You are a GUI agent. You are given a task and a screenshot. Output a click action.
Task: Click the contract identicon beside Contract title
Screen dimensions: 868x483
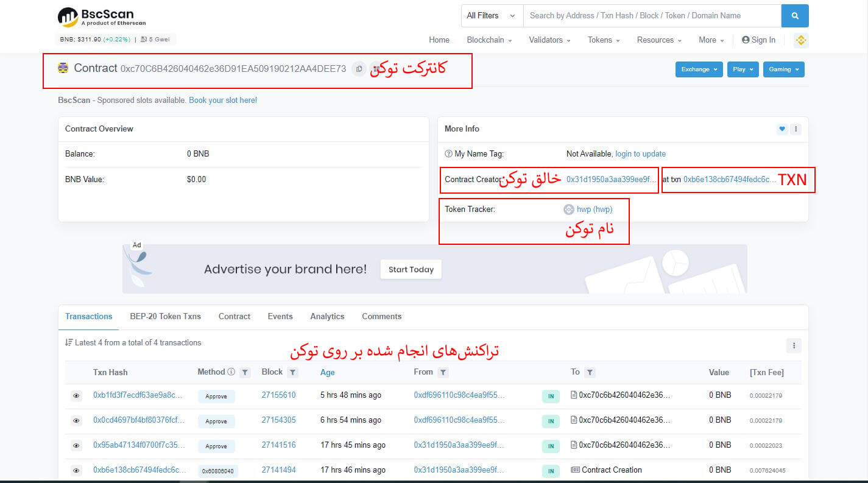tap(63, 68)
